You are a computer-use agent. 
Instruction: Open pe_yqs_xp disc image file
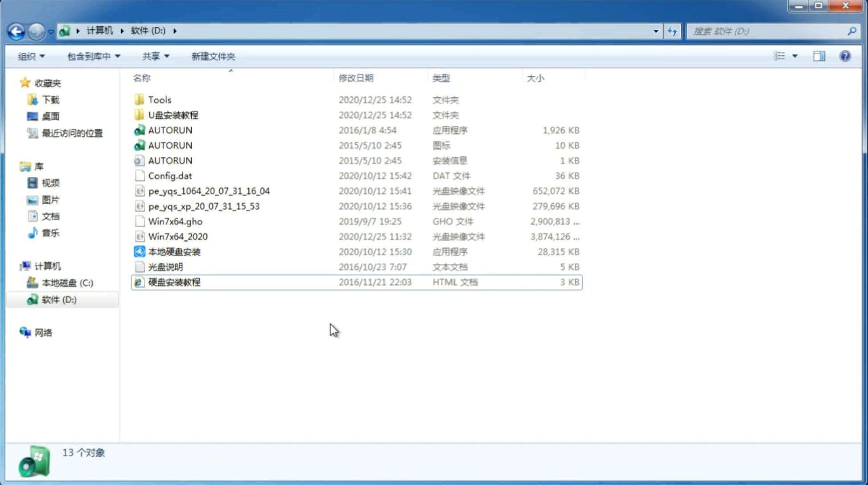pyautogui.click(x=204, y=206)
